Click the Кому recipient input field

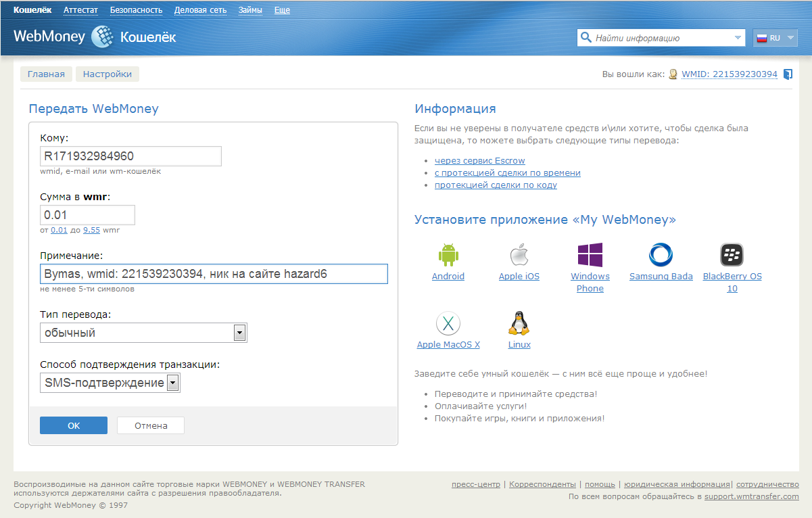click(130, 156)
